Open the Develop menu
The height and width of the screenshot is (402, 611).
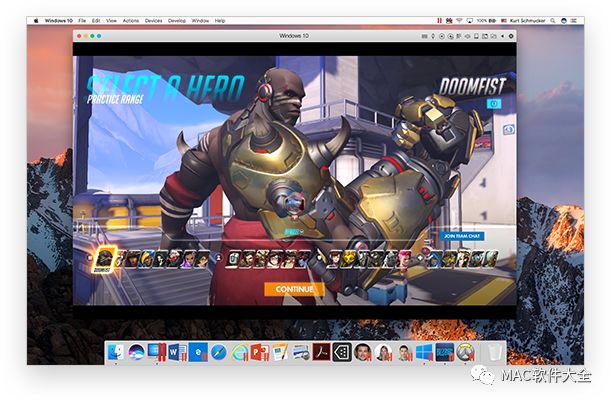pos(177,21)
